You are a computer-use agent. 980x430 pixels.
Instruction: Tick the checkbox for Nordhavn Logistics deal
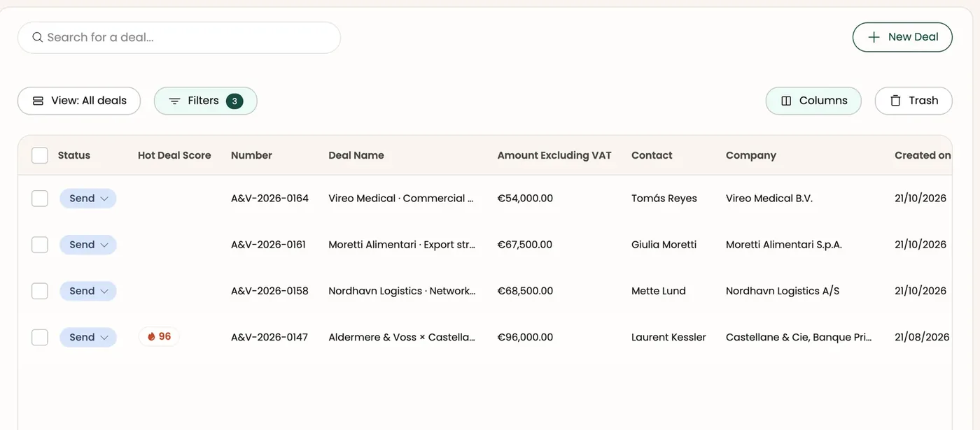coord(40,291)
